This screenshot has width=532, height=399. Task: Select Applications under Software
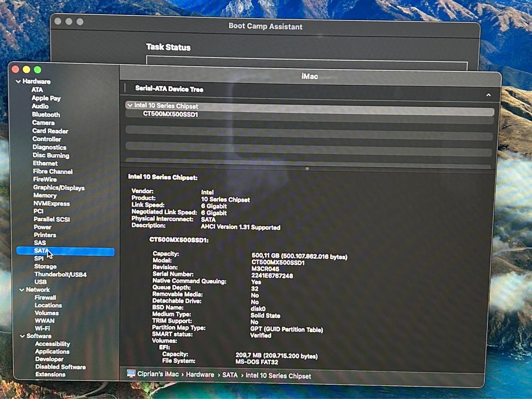coord(52,352)
